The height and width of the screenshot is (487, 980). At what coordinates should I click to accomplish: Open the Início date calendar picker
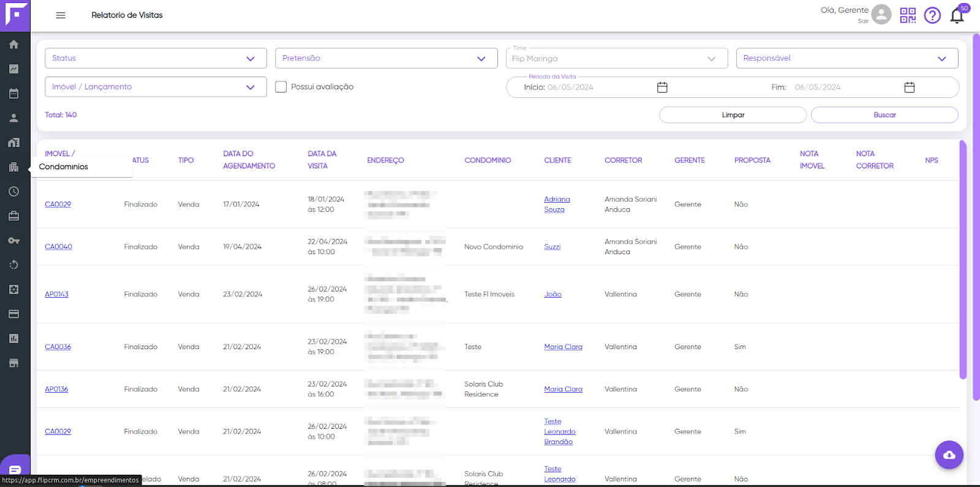tap(662, 87)
